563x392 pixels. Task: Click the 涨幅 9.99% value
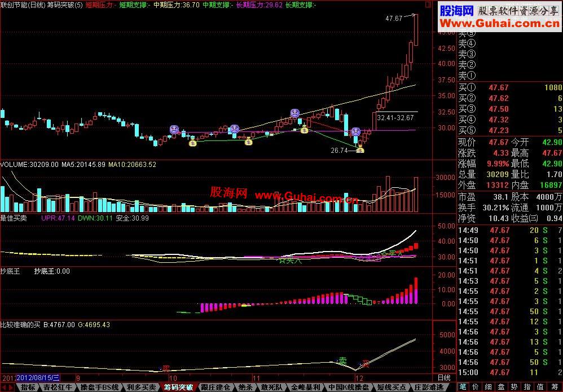(498, 164)
